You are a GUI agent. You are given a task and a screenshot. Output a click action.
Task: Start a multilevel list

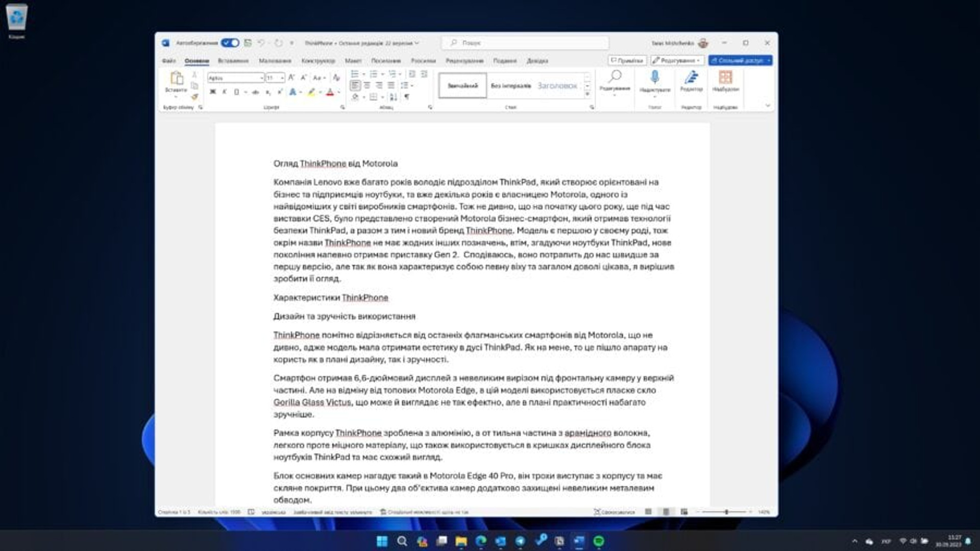pos(392,75)
